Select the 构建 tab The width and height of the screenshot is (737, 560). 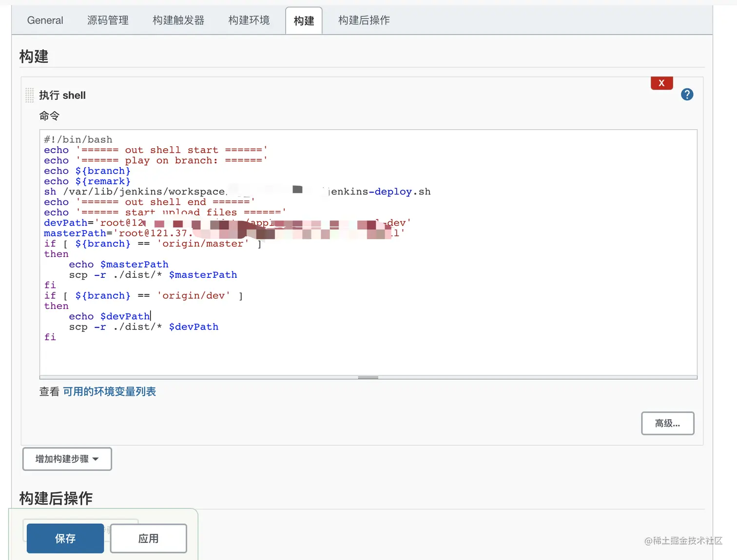tap(304, 21)
